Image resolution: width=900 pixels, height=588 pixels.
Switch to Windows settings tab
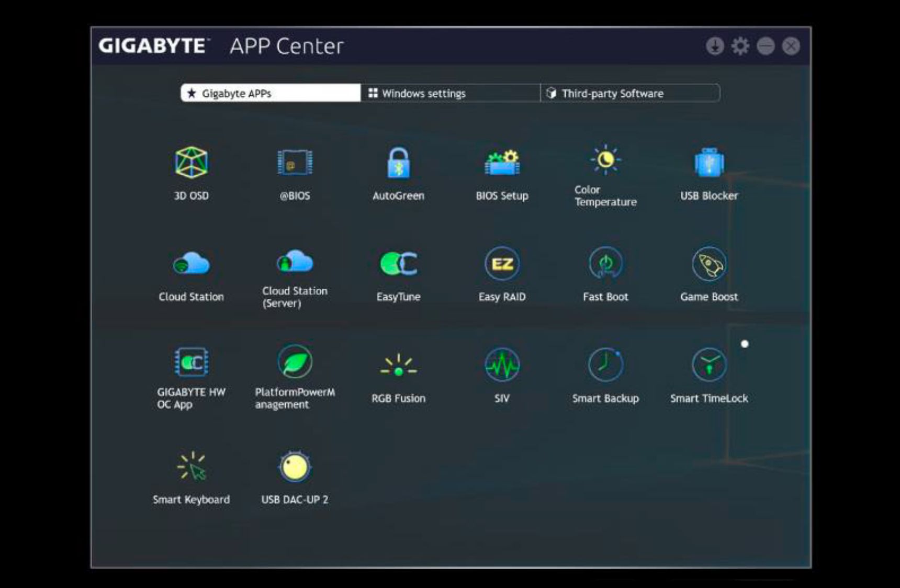pos(451,93)
